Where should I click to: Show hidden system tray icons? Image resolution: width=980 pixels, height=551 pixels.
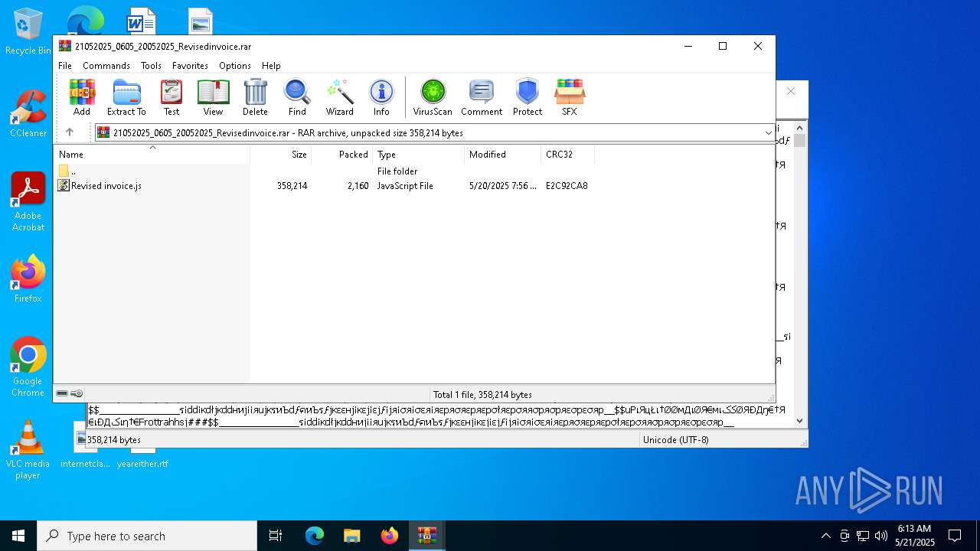pos(825,536)
